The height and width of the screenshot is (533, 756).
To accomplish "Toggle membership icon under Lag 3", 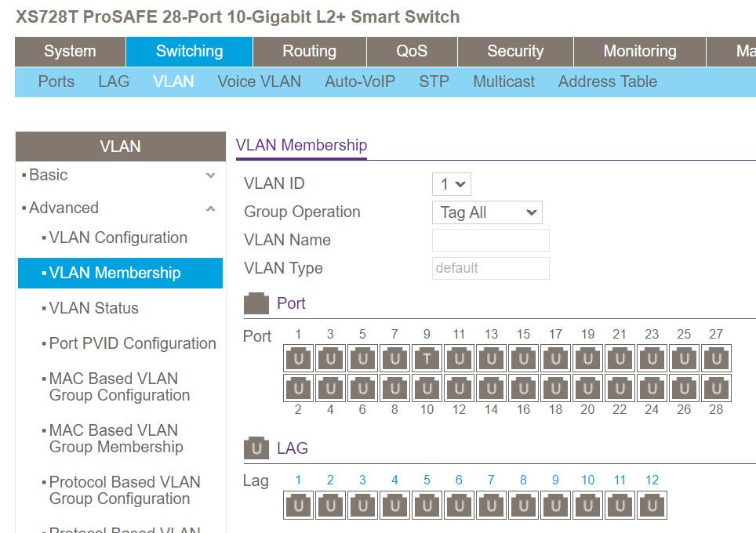I will 362,505.
